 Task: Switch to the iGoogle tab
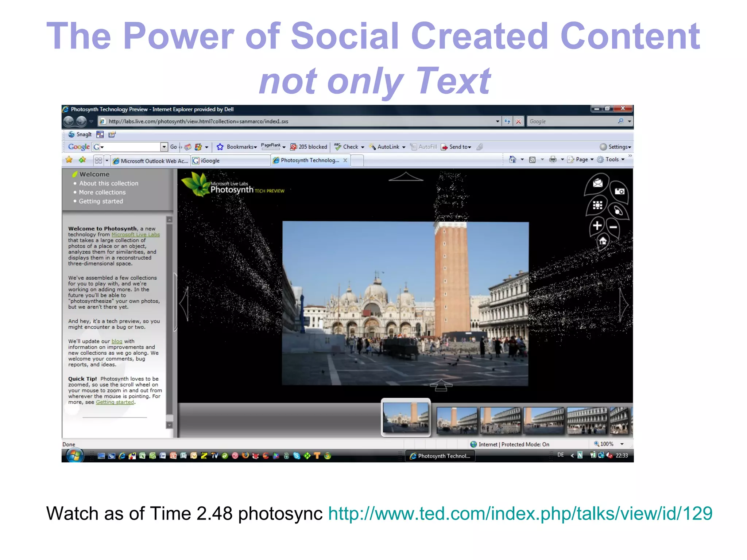(x=231, y=161)
